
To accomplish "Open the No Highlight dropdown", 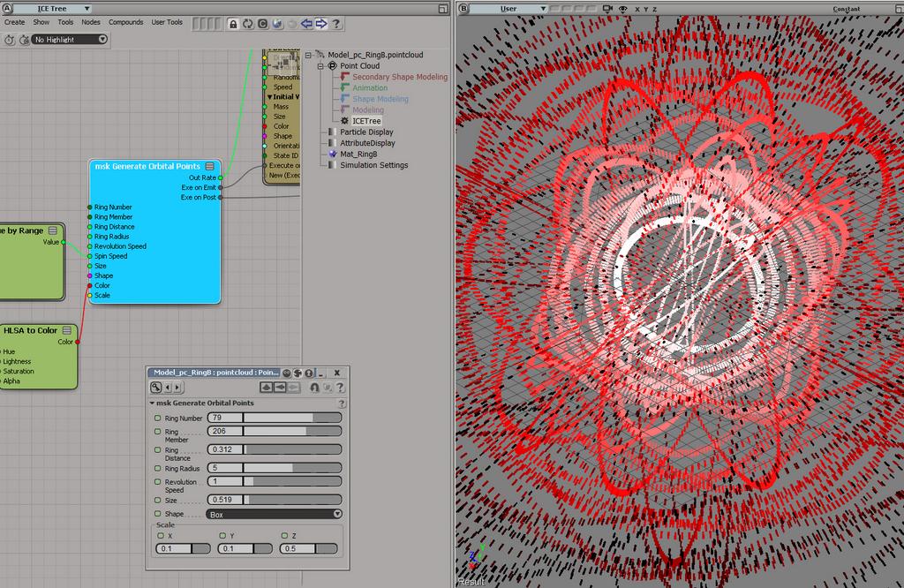I will [69, 40].
